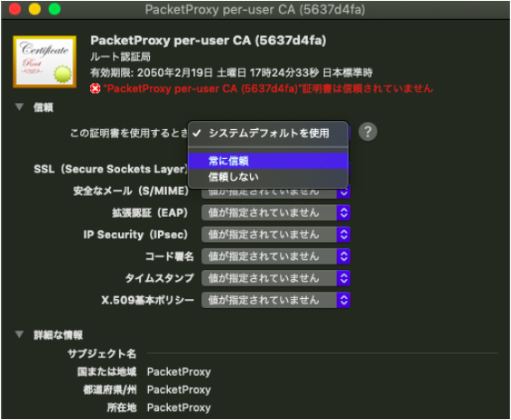
Task: Open the タイムスタンプ dropdown
Action: pyautogui.click(x=275, y=278)
